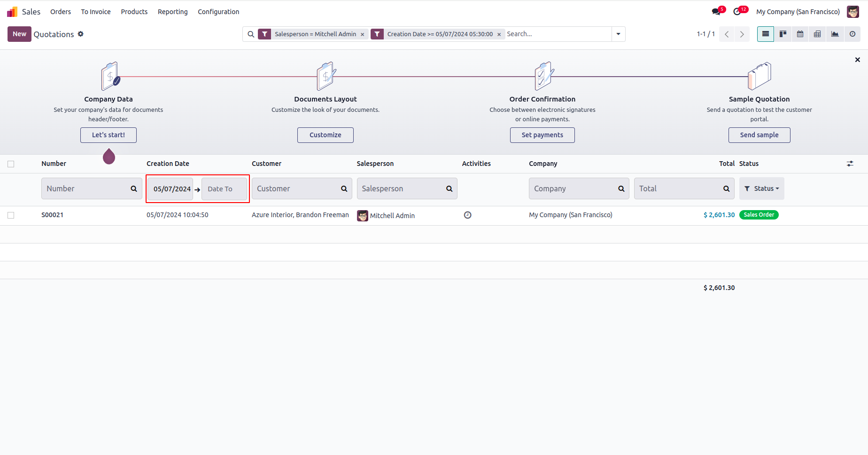Open the conversations messages icon
868x455 pixels.
[716, 12]
